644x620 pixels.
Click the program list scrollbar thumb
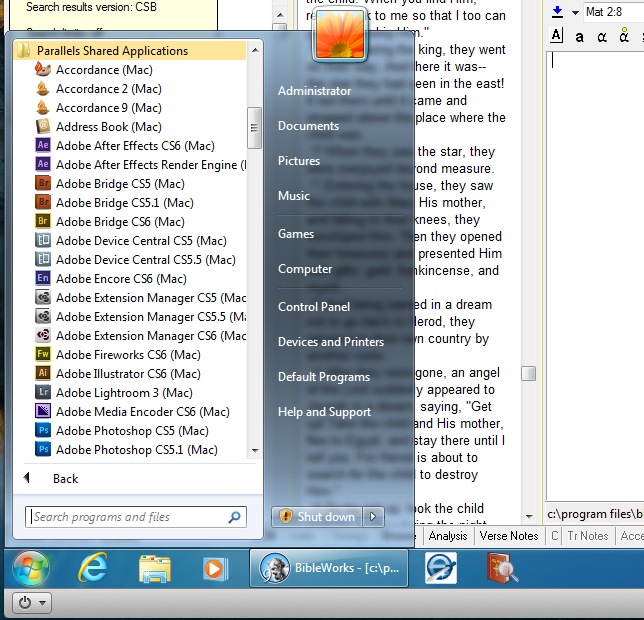(x=254, y=128)
